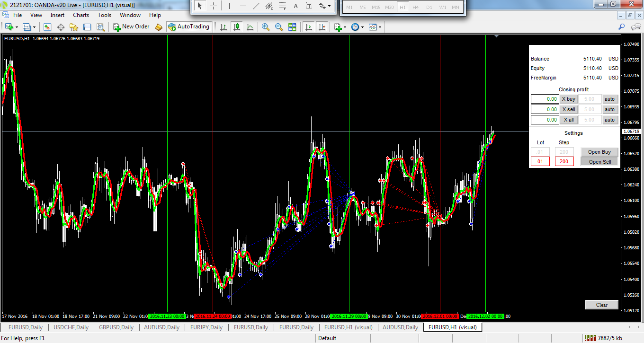This screenshot has width=644, height=343.
Task: Open the Help menu
Action: [x=155, y=15]
